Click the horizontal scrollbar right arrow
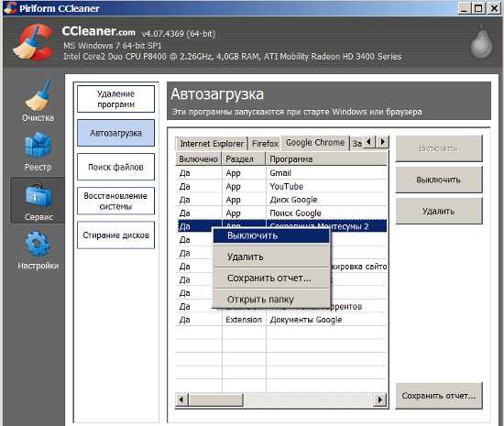504x426 pixels. point(380,399)
